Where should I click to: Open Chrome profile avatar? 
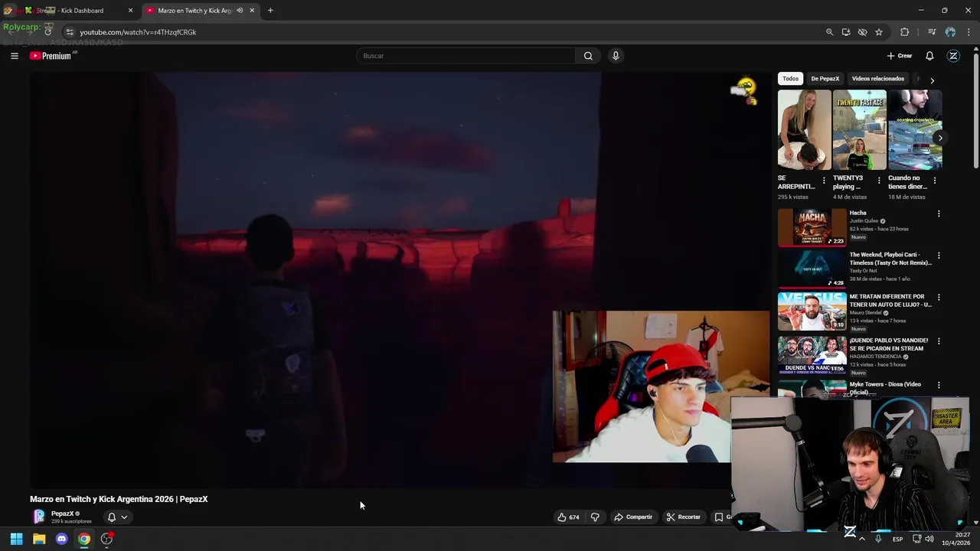tap(950, 32)
